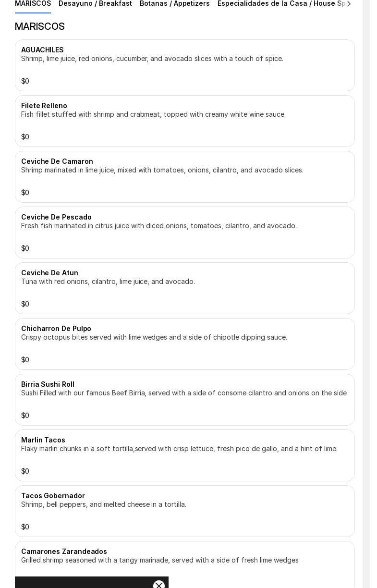Open the Desayuno / Breakfast tab
This screenshot has width=377, height=588.
coord(95,4)
